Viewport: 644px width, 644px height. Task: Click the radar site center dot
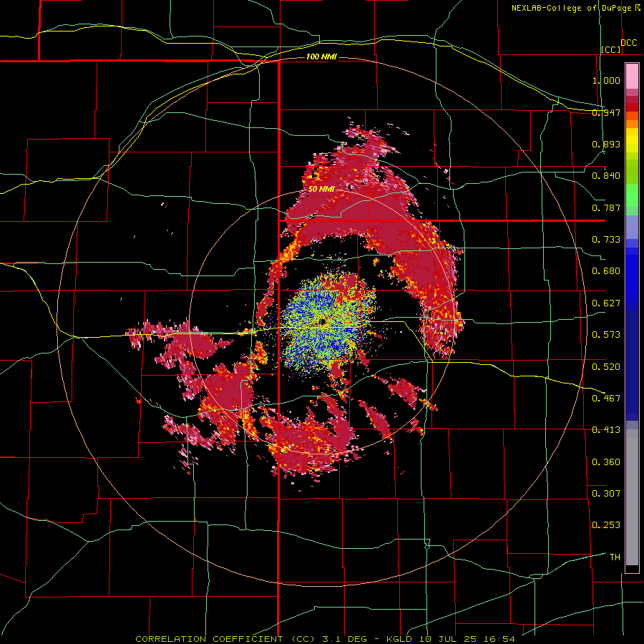[323, 321]
